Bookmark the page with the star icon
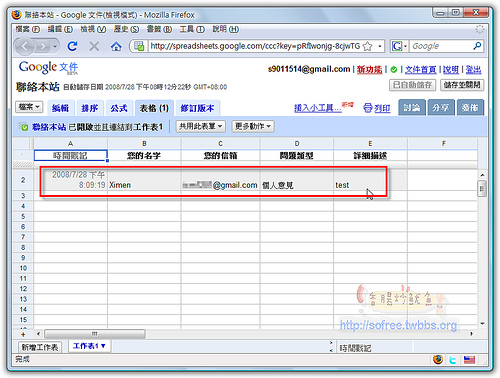This screenshot has height=378, width=500. [x=367, y=46]
